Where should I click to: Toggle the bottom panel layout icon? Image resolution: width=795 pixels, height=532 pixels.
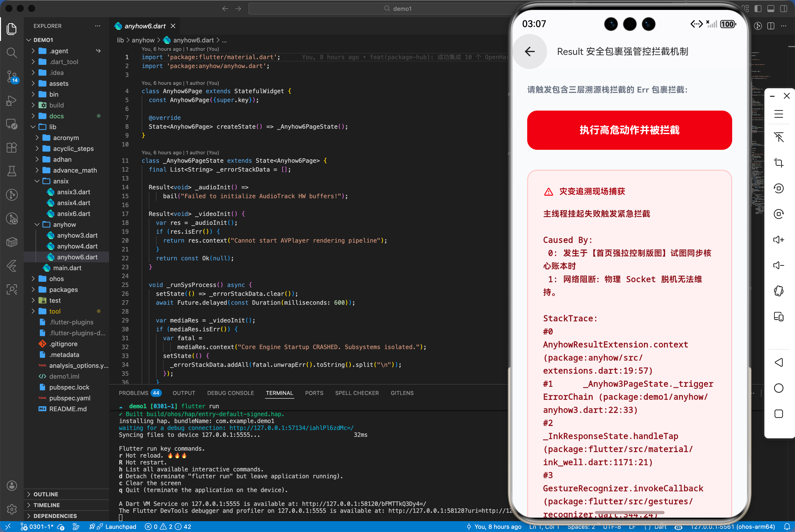771,8
